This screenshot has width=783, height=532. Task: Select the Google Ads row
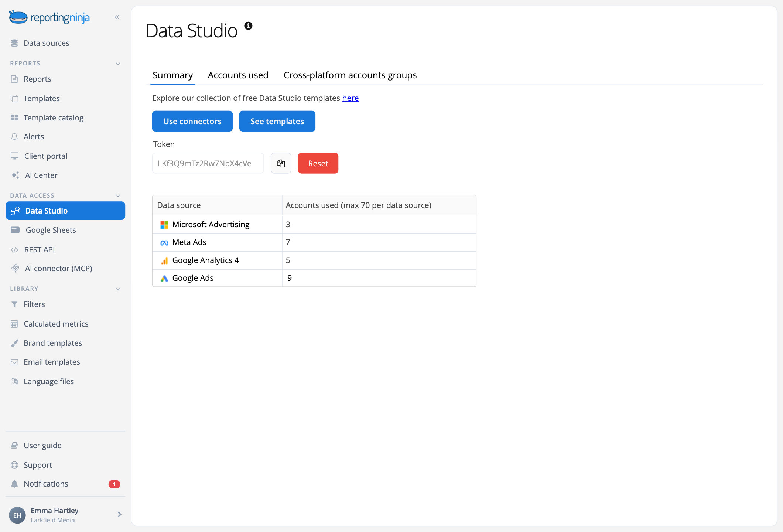pos(314,278)
